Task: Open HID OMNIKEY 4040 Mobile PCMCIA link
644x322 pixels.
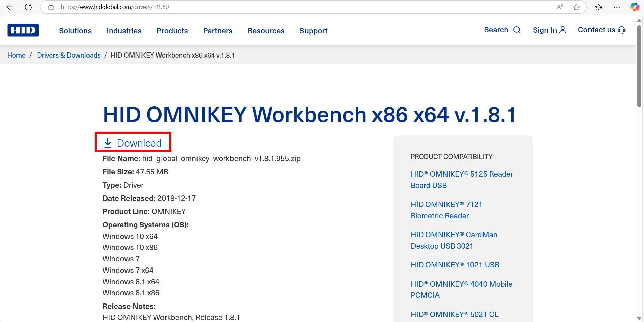Action: (x=461, y=290)
